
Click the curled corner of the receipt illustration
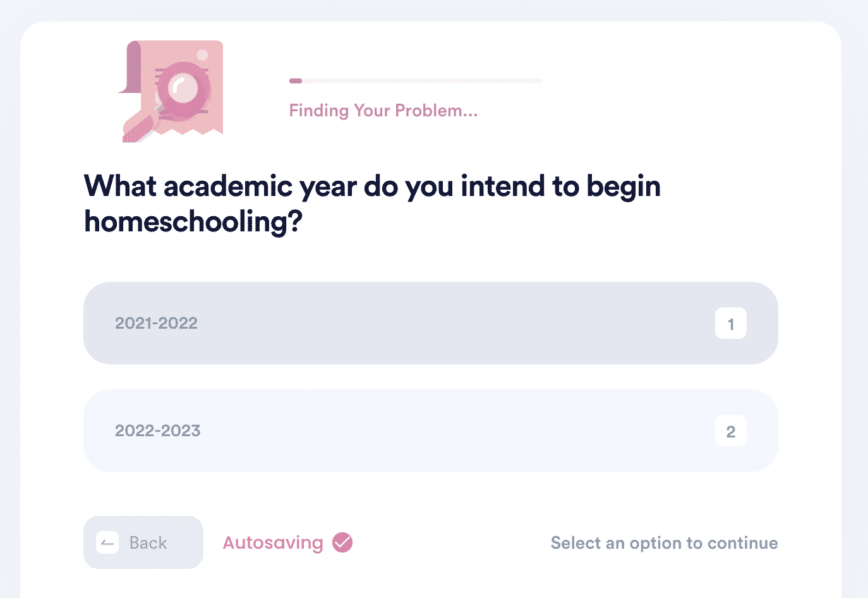(130, 67)
